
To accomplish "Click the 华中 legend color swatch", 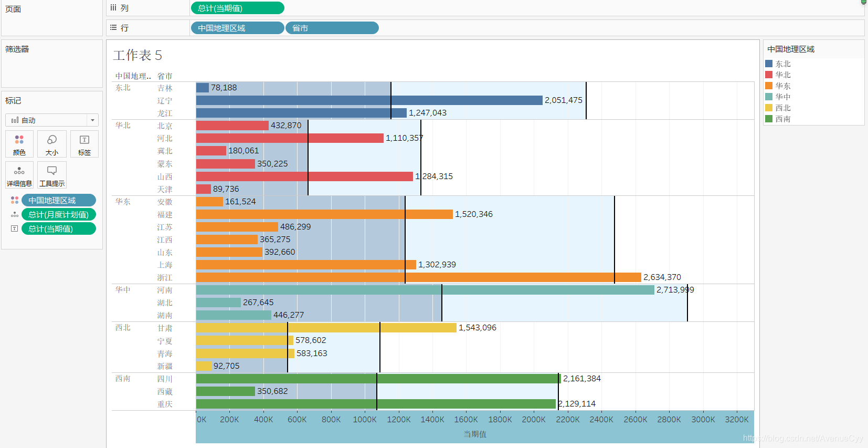I will (769, 97).
